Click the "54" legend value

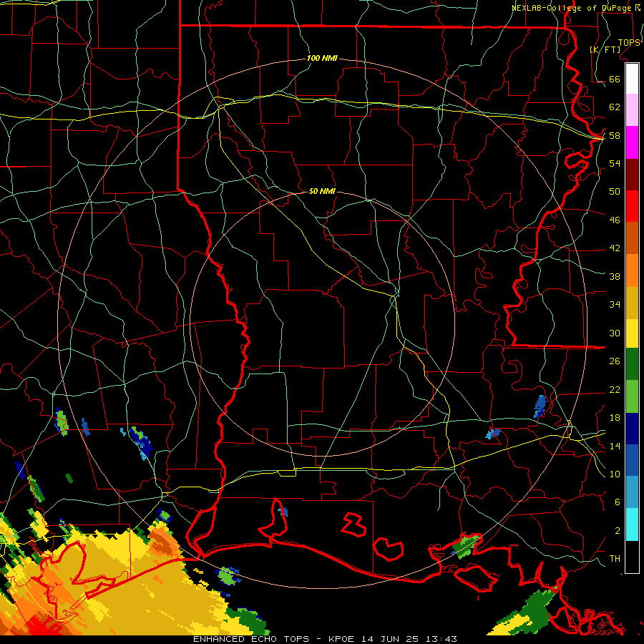pos(615,163)
